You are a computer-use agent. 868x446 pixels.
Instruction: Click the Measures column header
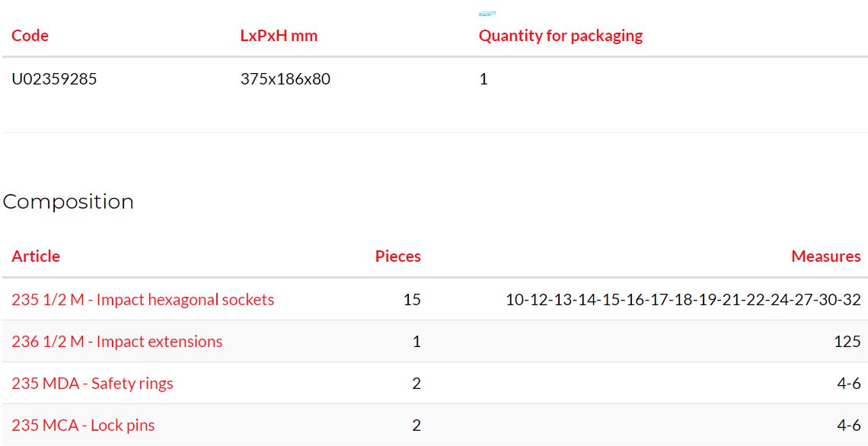826,256
